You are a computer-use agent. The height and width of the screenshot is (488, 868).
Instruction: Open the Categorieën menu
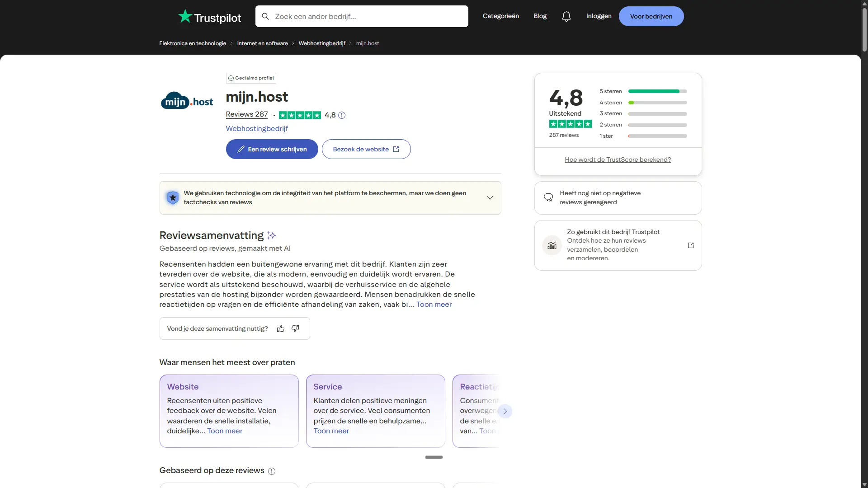pyautogui.click(x=500, y=16)
